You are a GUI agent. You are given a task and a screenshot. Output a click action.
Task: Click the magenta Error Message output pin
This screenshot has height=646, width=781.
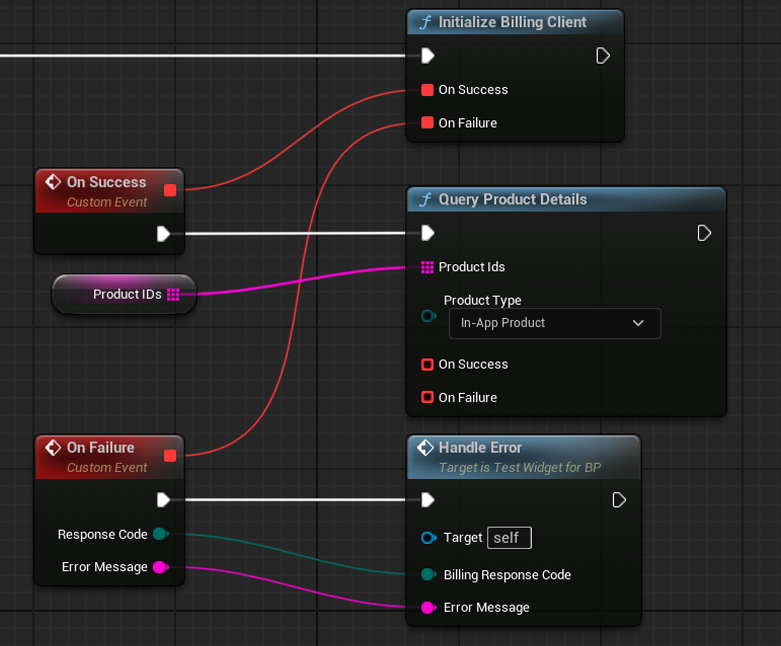pos(159,567)
